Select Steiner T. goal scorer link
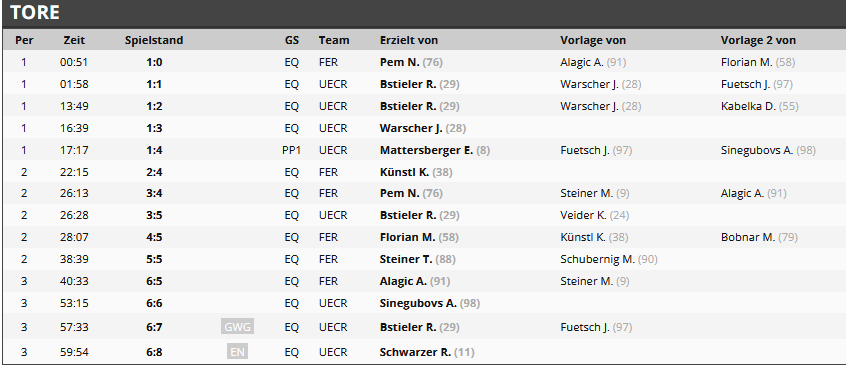 [x=406, y=259]
